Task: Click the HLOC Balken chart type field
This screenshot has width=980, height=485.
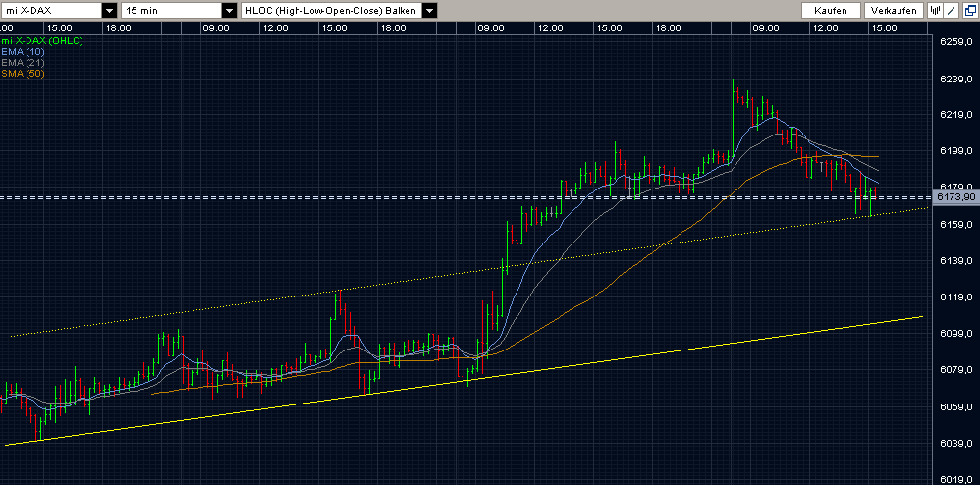Action: [x=331, y=10]
